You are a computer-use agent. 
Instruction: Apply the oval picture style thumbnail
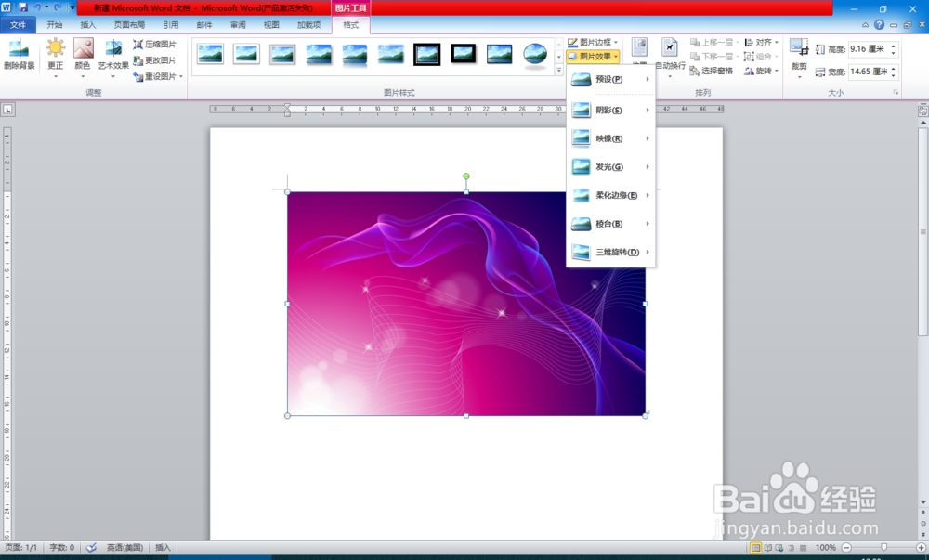pos(536,54)
